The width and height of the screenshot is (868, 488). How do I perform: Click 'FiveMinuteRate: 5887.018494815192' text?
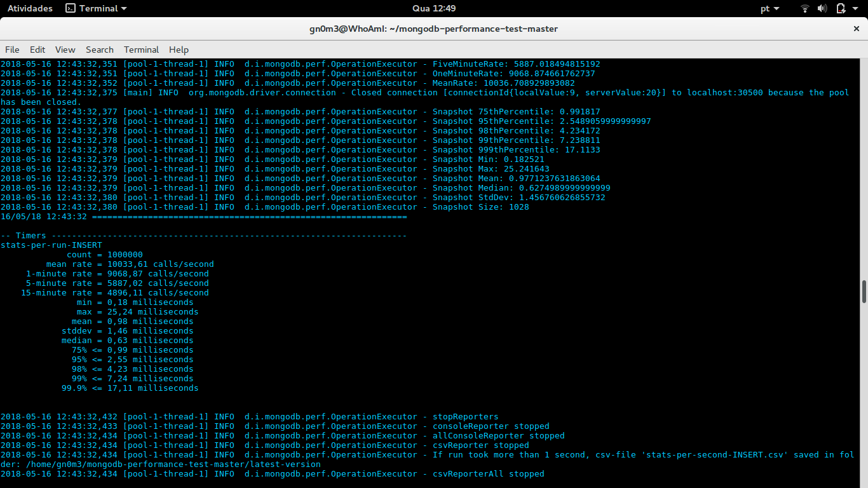[517, 64]
